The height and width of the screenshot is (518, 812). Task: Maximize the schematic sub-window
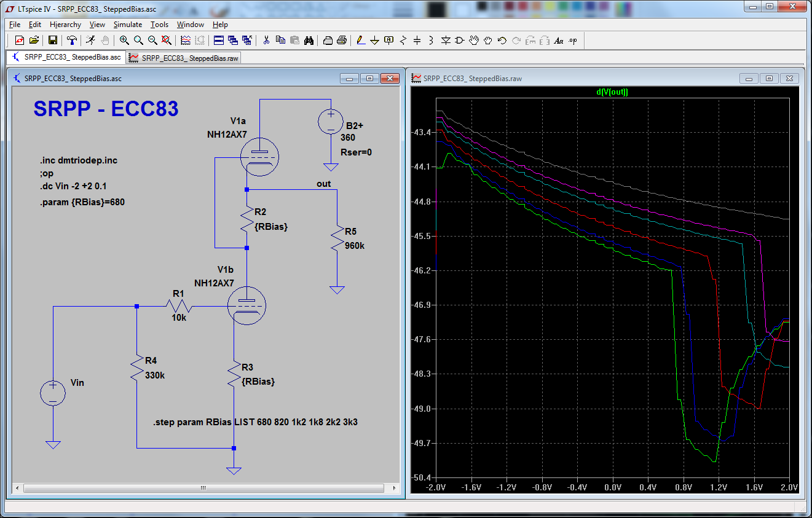coord(369,79)
